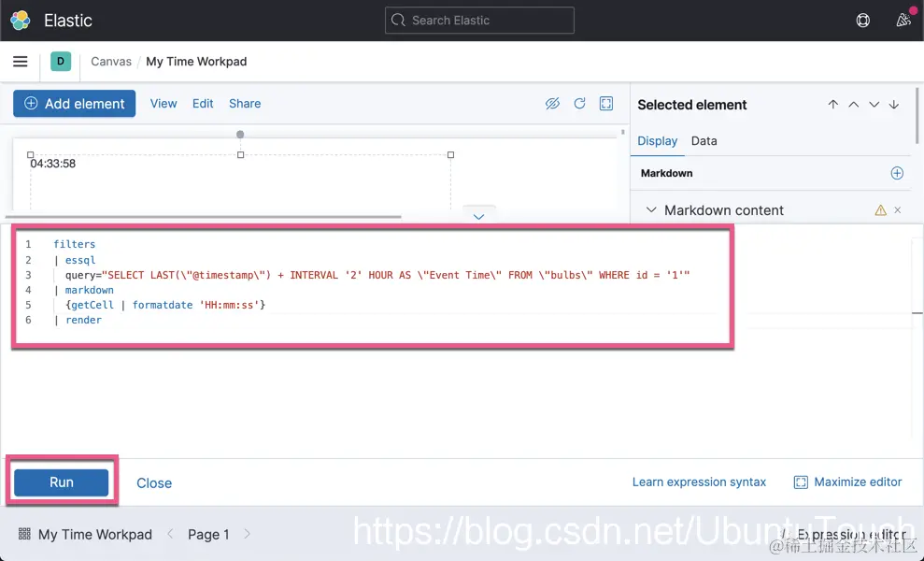The height and width of the screenshot is (561, 924).
Task: Click the Page 1 label
Action: tap(208, 535)
